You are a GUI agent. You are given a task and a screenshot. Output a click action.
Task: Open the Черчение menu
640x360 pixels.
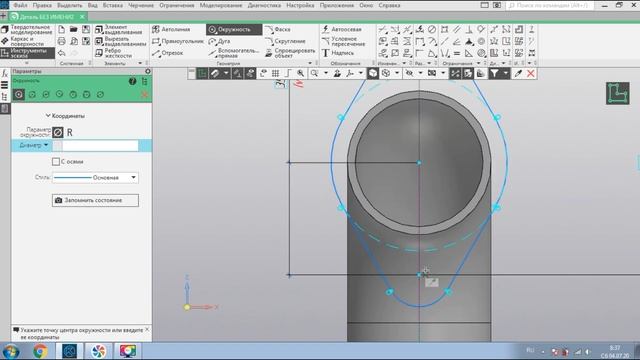(141, 5)
